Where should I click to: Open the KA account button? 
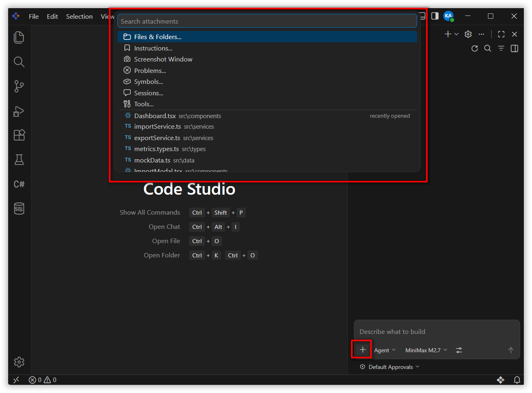pyautogui.click(x=448, y=16)
